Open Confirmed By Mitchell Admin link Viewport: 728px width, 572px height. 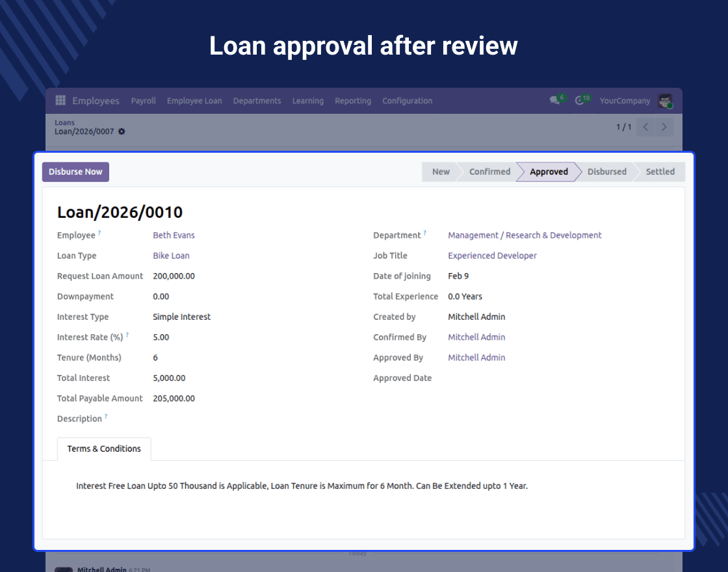(x=476, y=337)
